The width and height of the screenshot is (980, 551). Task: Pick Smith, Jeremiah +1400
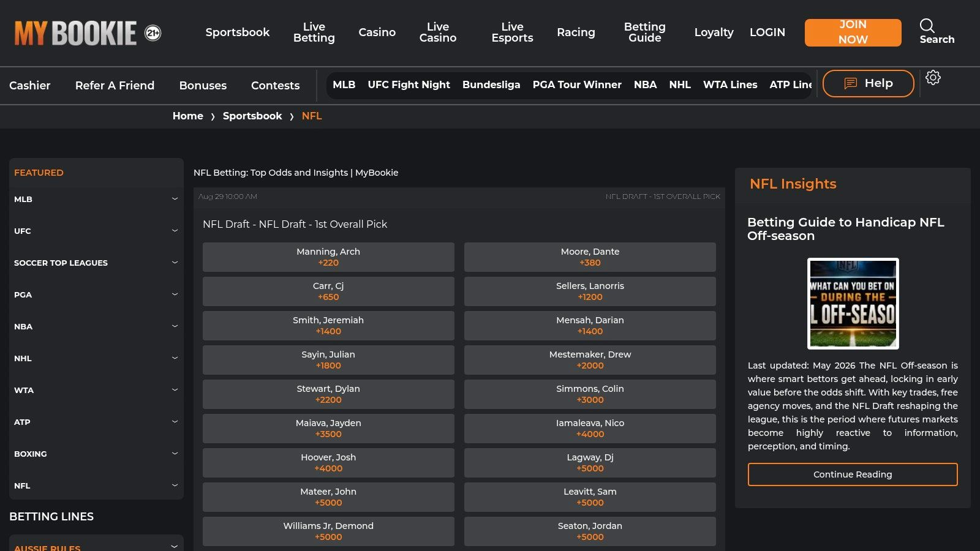[x=328, y=326]
